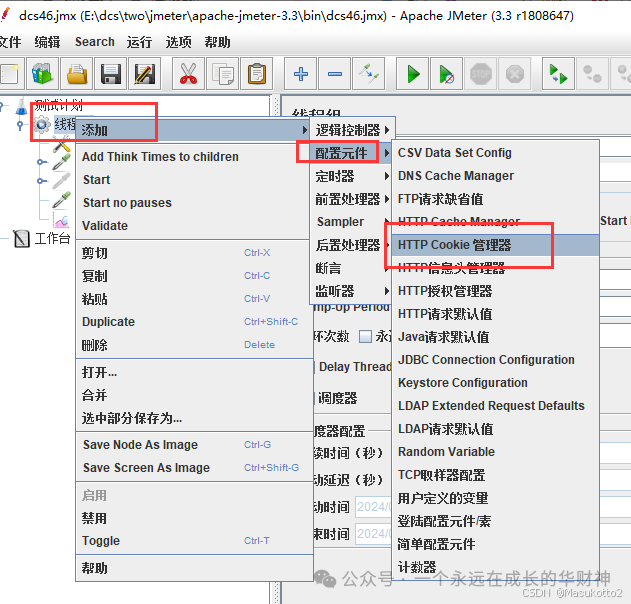631x604 pixels.
Task: Click the Remote stop all icon
Action: (x=592, y=74)
